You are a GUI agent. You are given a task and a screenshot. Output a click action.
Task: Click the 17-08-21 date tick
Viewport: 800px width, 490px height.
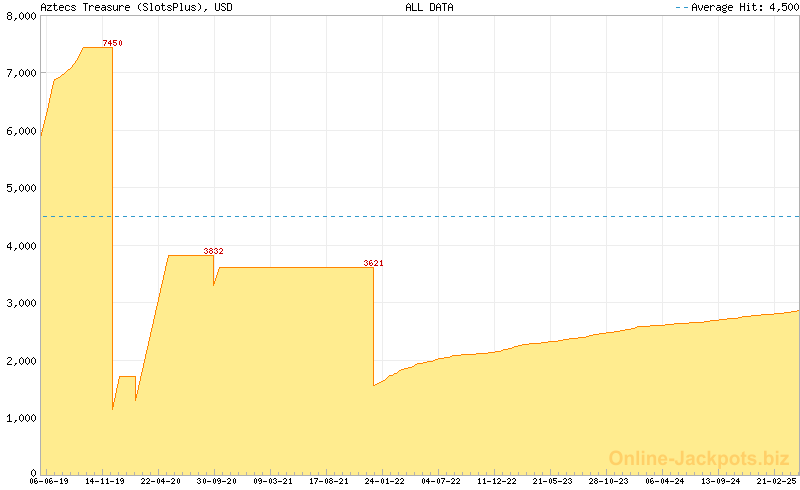(329, 481)
